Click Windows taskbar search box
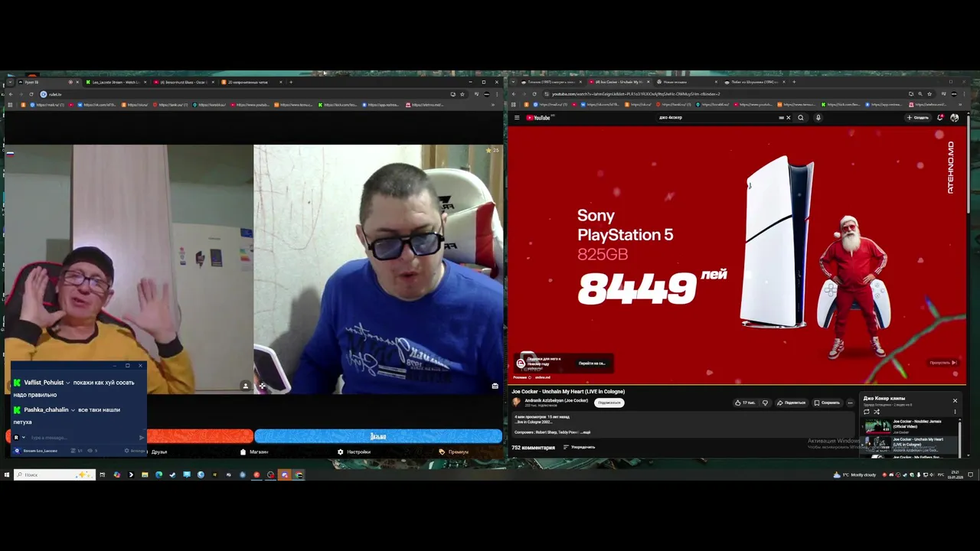Viewport: 980px width, 551px height. tap(54, 474)
